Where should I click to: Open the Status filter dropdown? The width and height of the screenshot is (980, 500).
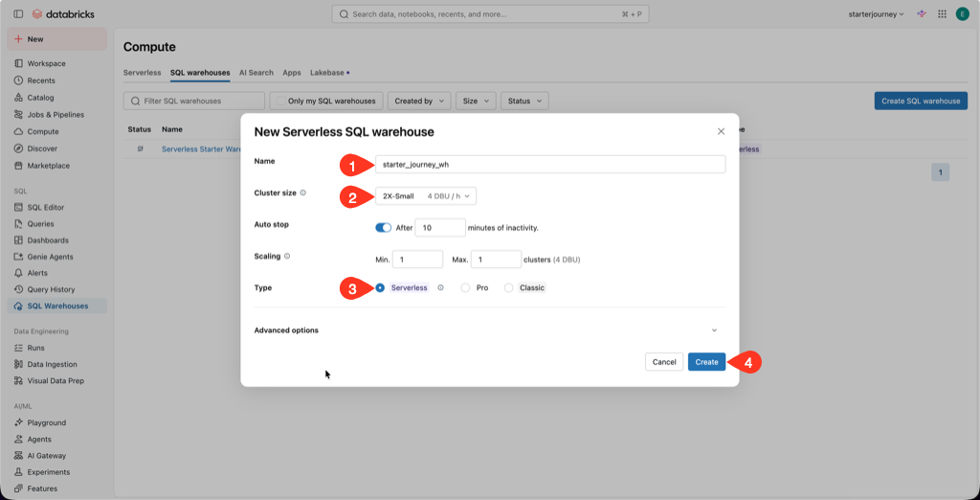(x=525, y=101)
